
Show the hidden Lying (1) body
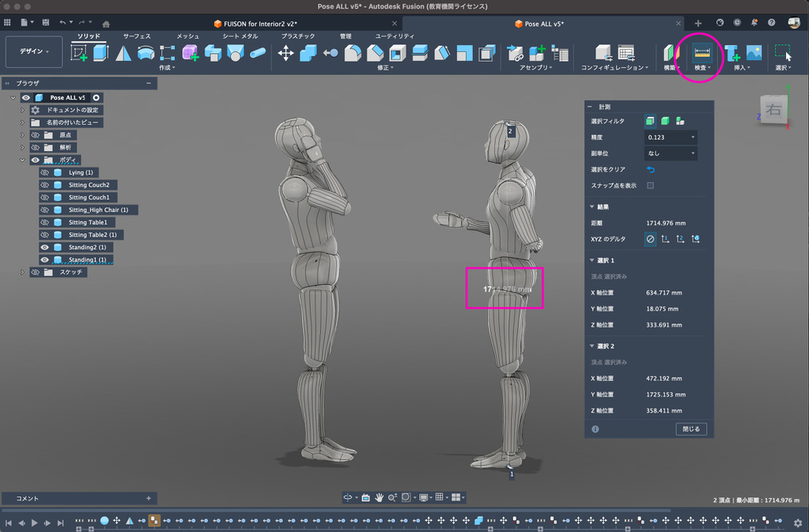pyautogui.click(x=45, y=172)
